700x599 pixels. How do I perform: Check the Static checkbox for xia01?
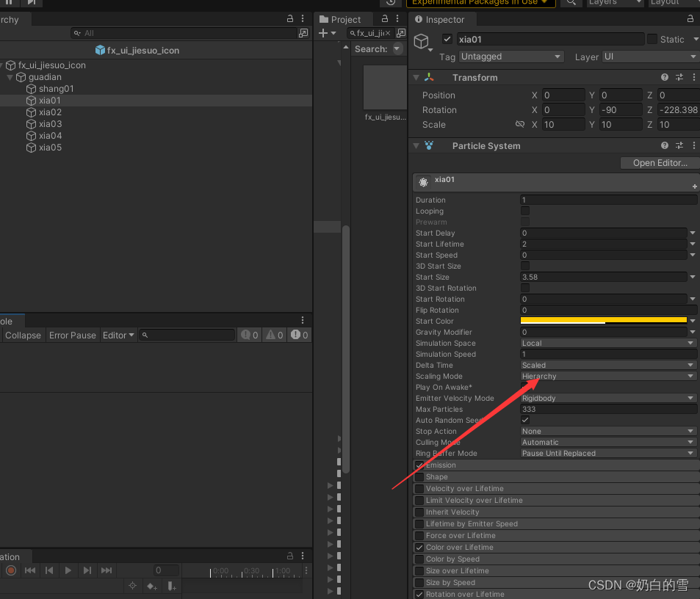tap(653, 39)
